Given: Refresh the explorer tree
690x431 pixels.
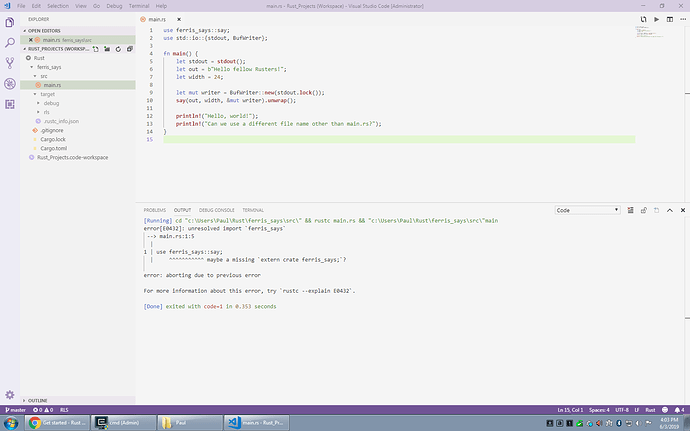Looking at the screenshot, I should coord(118,49).
